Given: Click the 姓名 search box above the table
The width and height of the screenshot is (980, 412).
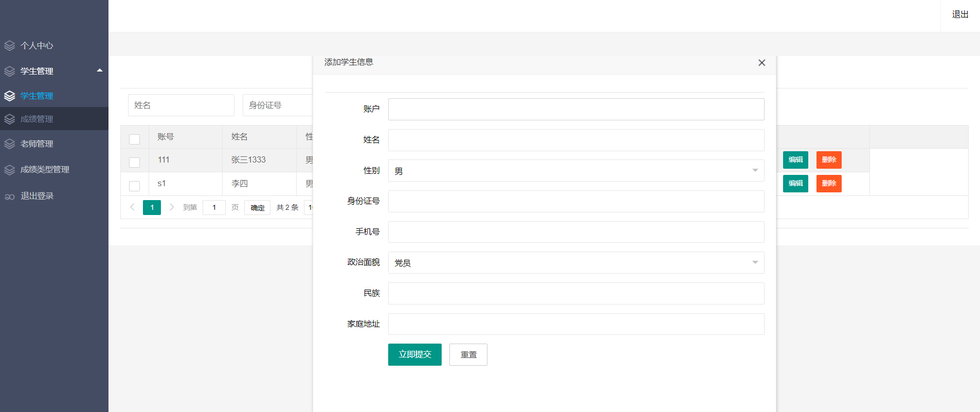Looking at the screenshot, I should (x=181, y=105).
